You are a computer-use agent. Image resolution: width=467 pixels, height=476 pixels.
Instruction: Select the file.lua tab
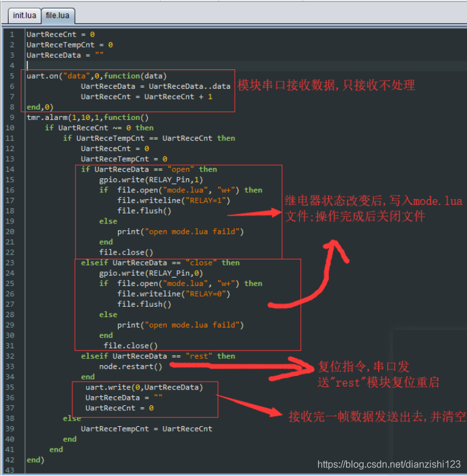[x=58, y=15]
